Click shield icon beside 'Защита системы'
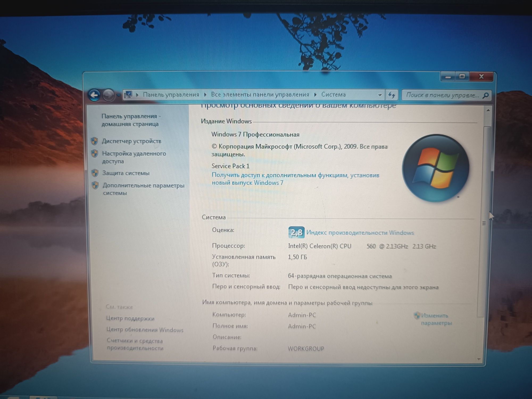532x399 pixels. coord(95,173)
